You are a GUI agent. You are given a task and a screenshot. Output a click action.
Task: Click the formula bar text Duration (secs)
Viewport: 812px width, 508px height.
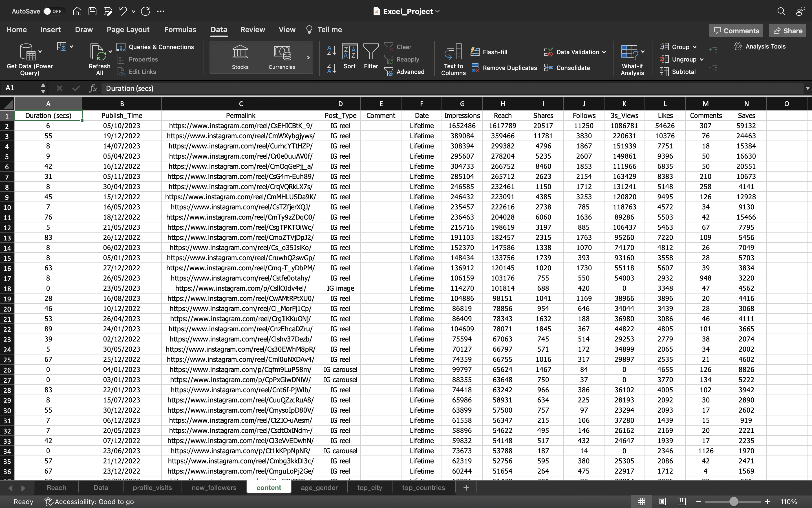[x=129, y=88]
